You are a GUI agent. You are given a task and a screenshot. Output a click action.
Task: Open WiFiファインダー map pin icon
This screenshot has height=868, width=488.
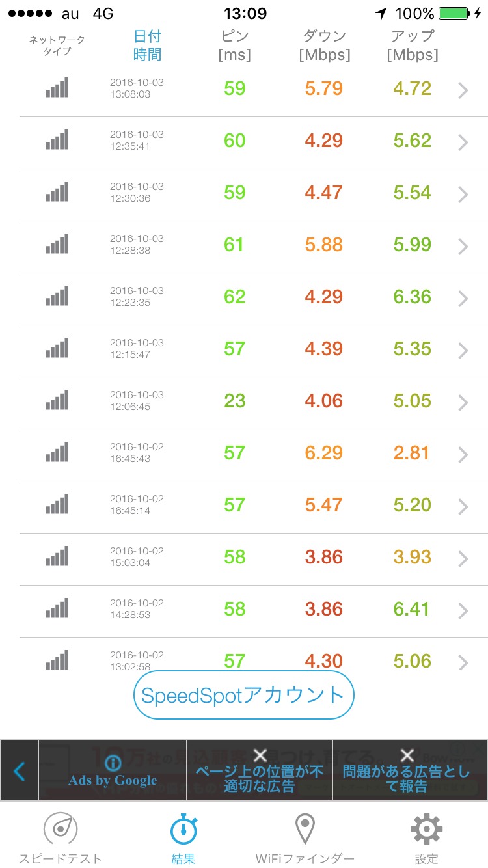[x=305, y=829]
